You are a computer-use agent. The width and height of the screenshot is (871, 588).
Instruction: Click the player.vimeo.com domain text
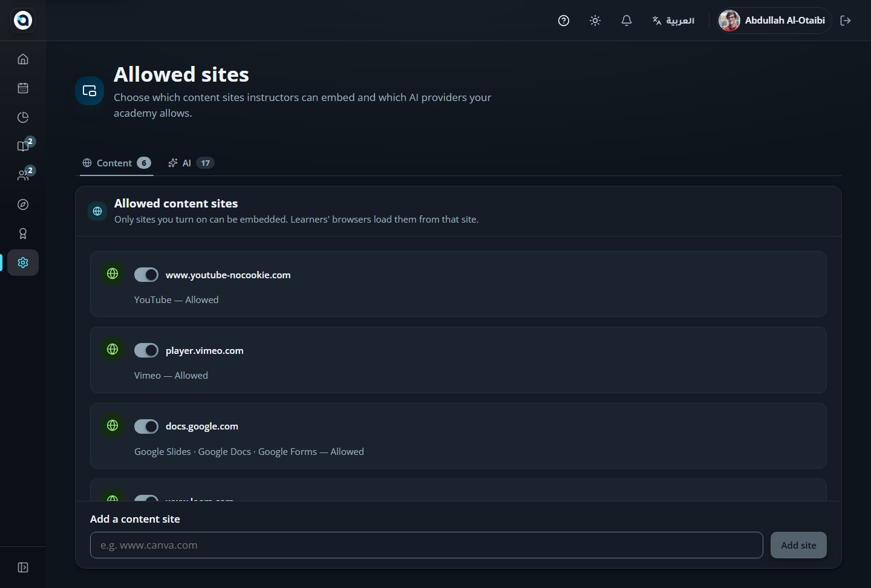click(204, 351)
